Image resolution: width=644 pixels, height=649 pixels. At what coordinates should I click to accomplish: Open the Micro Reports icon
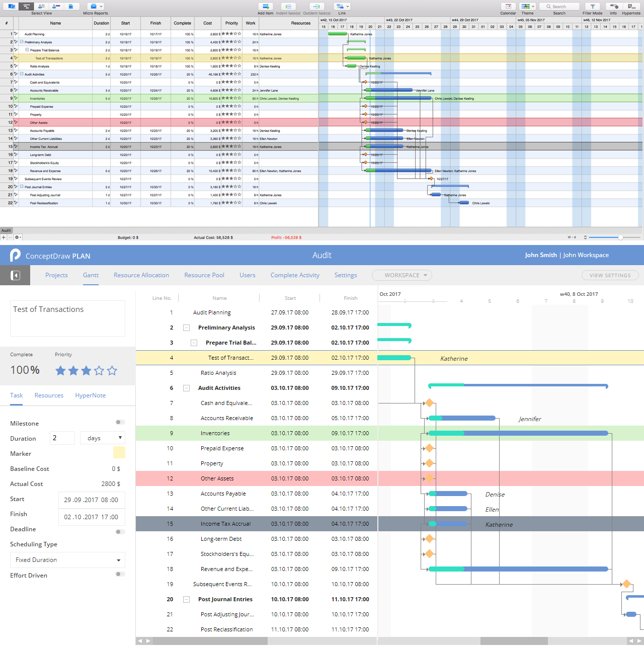click(x=95, y=7)
